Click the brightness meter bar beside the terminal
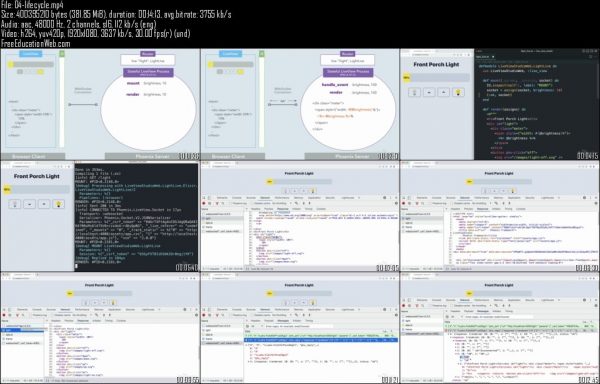This screenshot has height=384, width=600. pyautogui.click(x=37, y=189)
